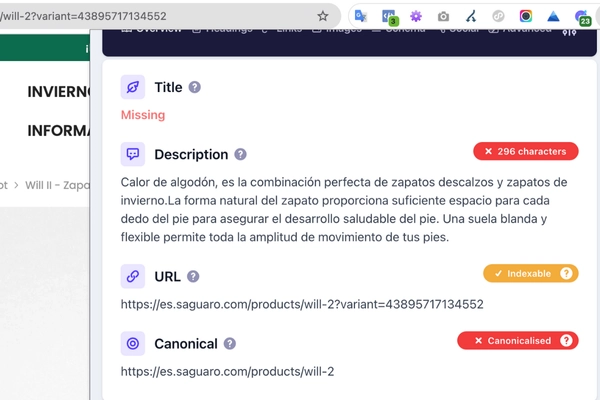Click the purple gear extension icon
Viewport: 600px width, 400px height.
coord(416,16)
